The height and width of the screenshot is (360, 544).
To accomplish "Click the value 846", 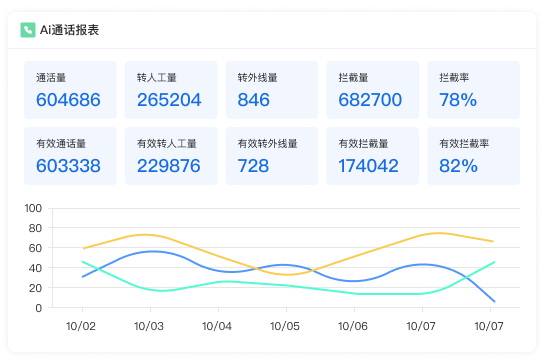I will (254, 100).
